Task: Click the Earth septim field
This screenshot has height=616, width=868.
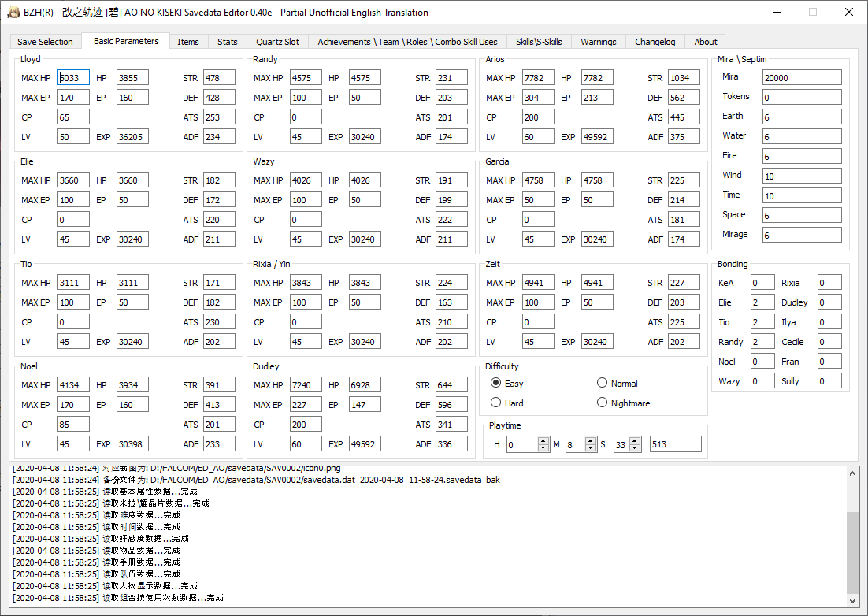Action: [802, 117]
